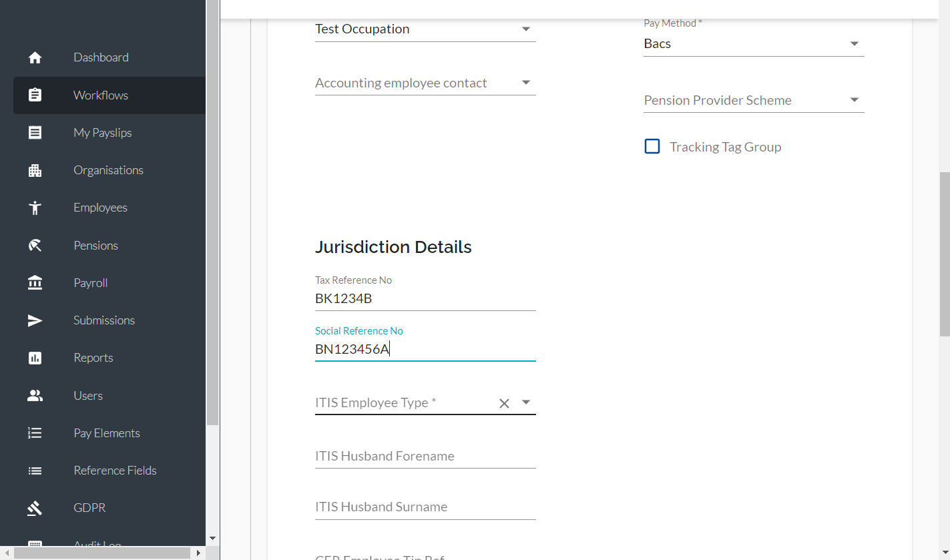Open the Pensions umbrella icon
Viewport: 950px width, 560px height.
coord(35,246)
